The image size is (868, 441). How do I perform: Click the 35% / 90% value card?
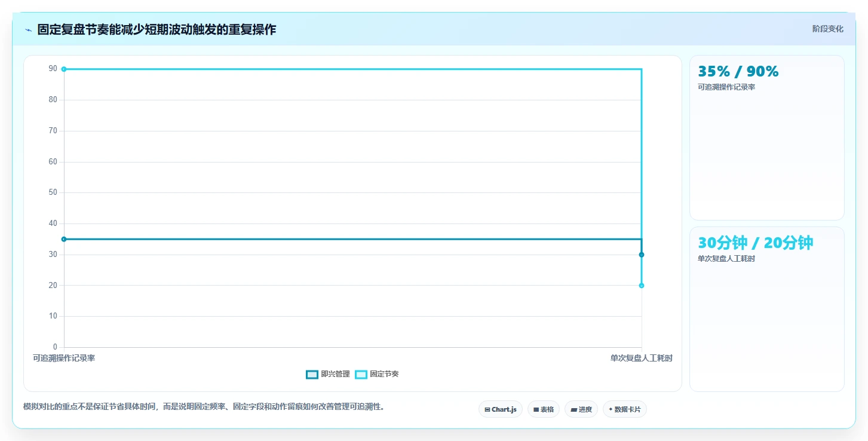point(767,137)
